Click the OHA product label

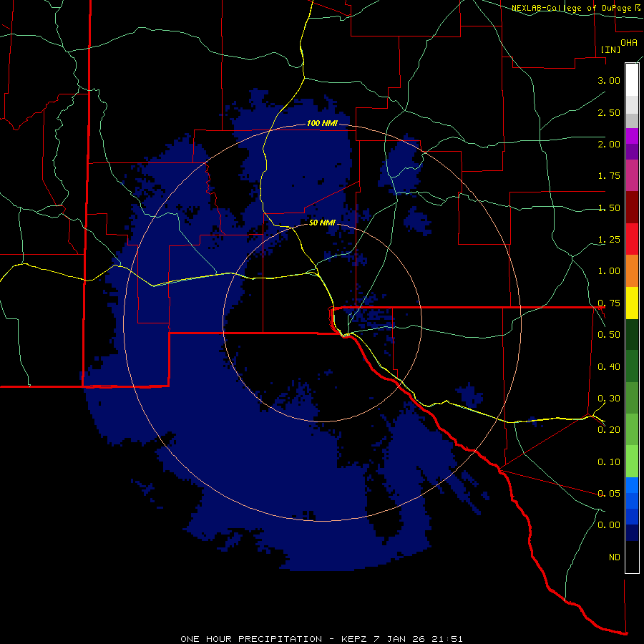tap(629, 42)
